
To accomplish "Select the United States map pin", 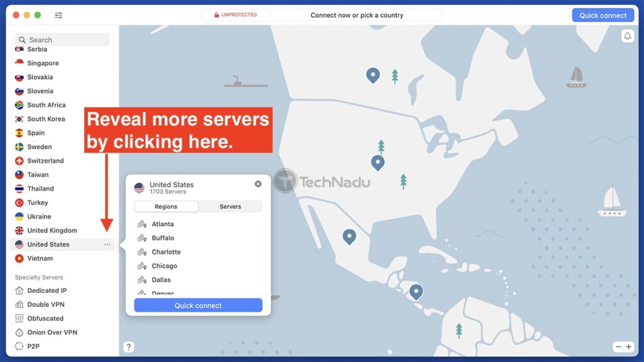I will pos(378,163).
